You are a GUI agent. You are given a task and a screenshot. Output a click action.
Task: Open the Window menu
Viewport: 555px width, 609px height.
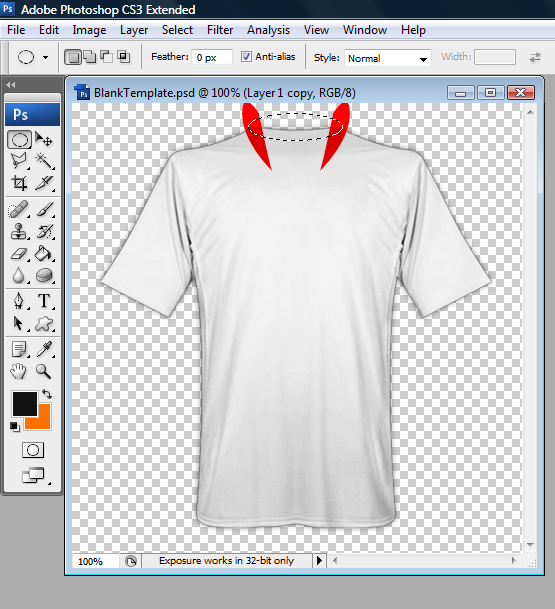coord(365,30)
